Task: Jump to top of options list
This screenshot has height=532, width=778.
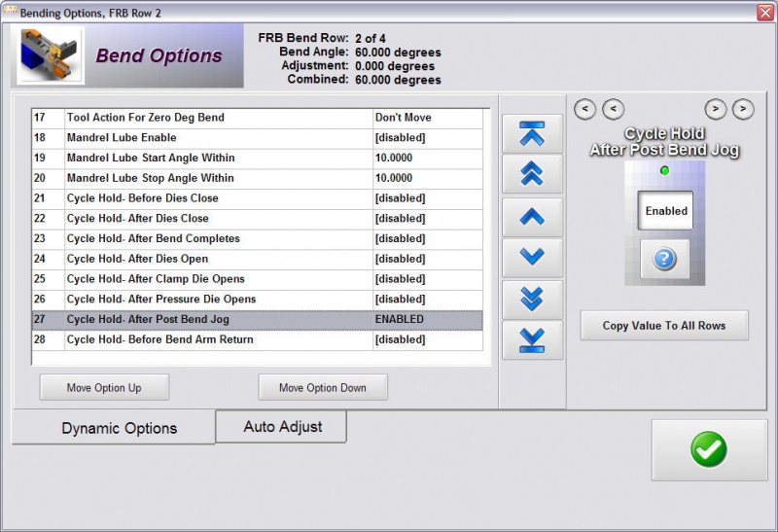Action: pos(532,133)
